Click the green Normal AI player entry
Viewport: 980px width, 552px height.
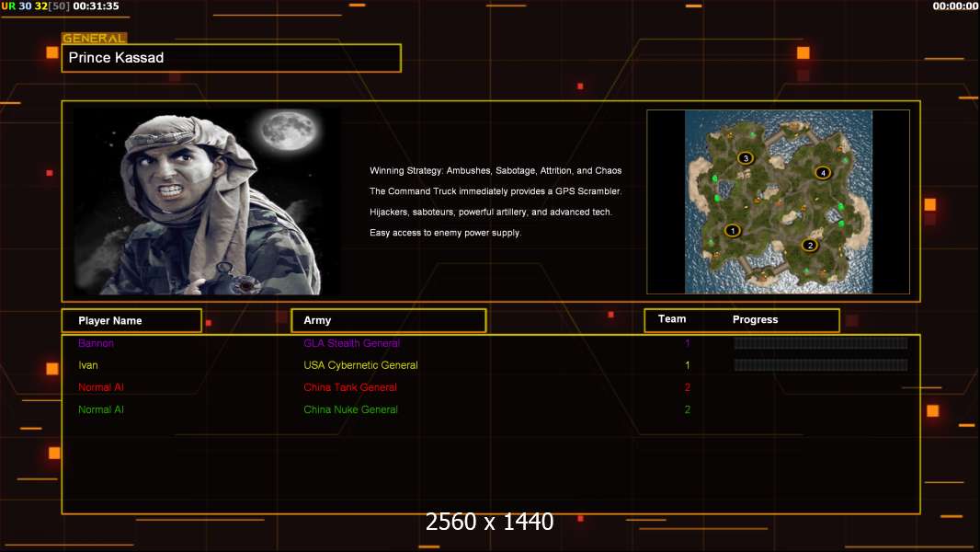click(x=101, y=409)
